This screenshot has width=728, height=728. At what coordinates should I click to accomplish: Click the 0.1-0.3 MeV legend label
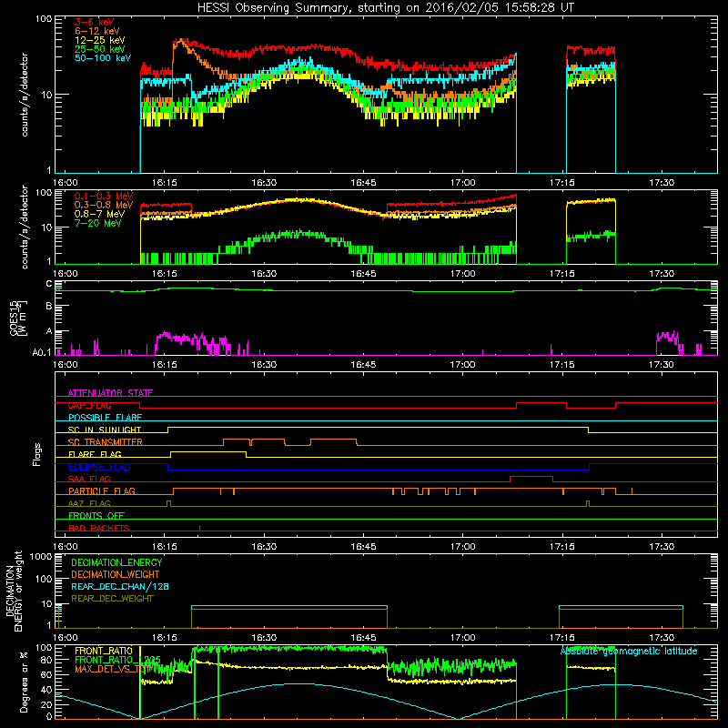point(104,196)
